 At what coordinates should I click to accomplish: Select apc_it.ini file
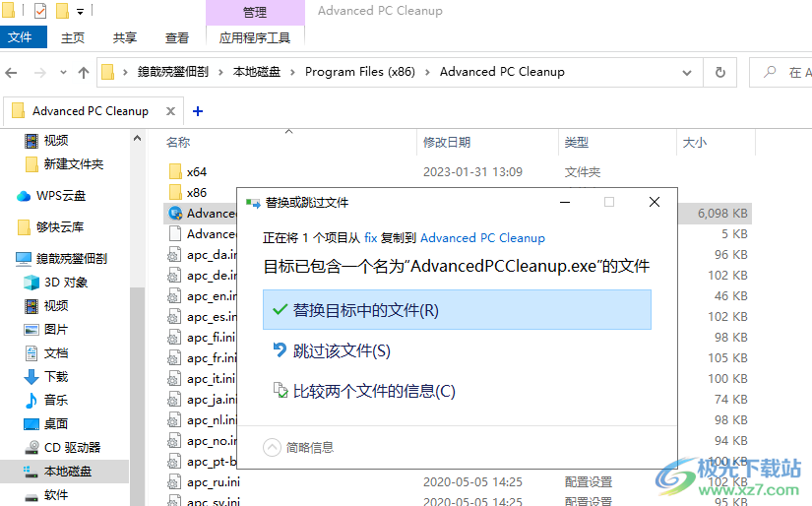point(211,379)
